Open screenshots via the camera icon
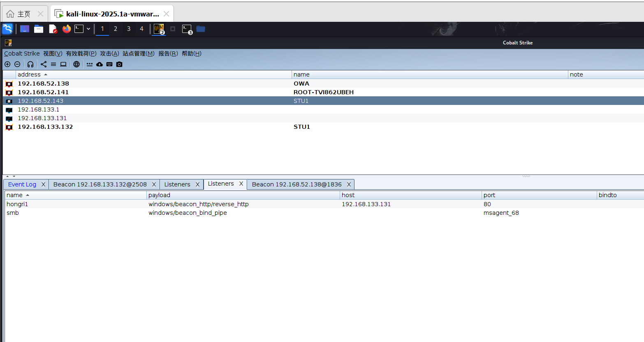 click(x=119, y=64)
